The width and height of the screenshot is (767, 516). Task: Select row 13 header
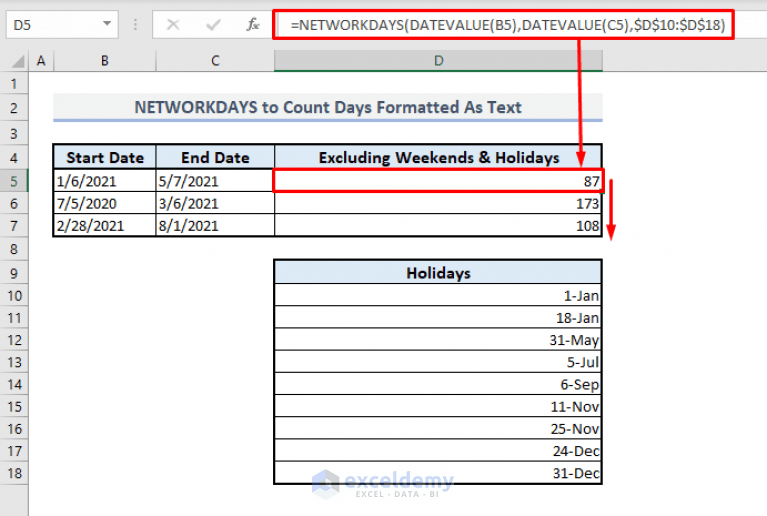14,362
